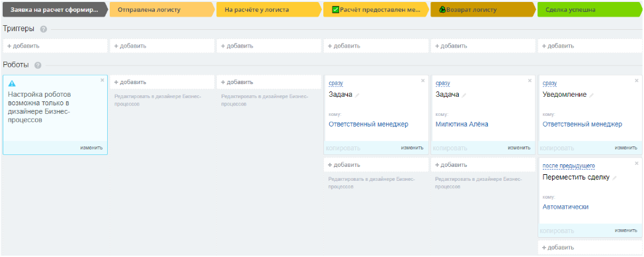
Task: Remove the Задача robot for Милютина Алёна
Action: point(530,81)
